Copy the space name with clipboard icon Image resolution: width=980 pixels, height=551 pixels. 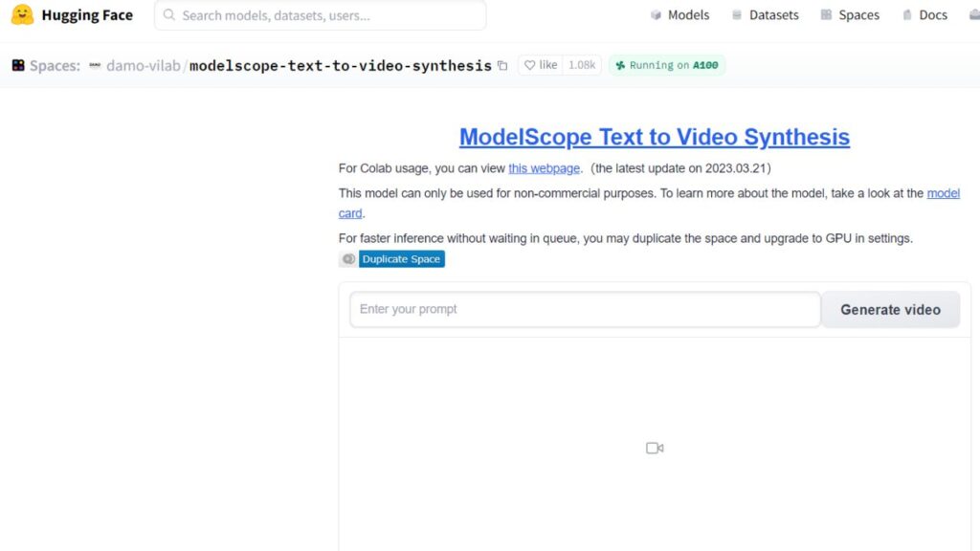click(502, 66)
